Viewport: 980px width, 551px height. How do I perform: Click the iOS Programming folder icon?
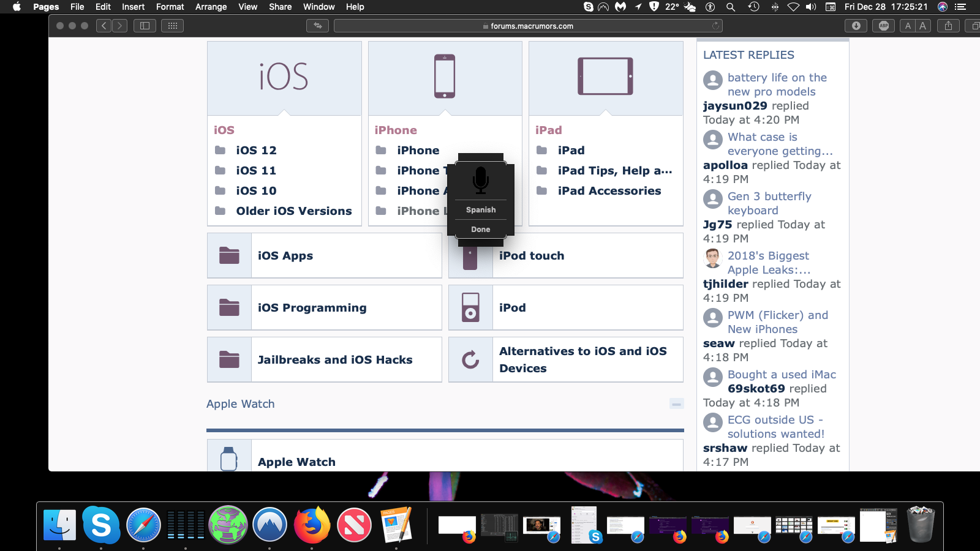pos(229,307)
